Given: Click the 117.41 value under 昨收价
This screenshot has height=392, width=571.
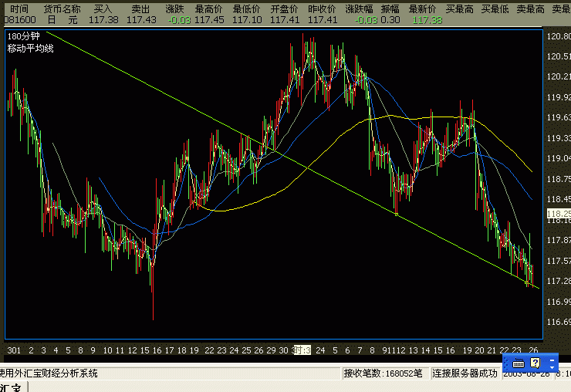Looking at the screenshot, I should 323,20.
